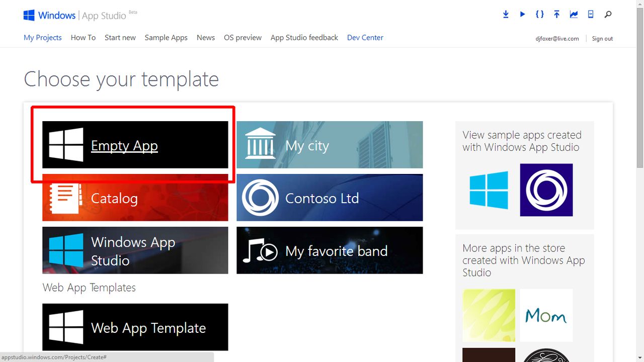Select the My favorite band template

point(330,250)
